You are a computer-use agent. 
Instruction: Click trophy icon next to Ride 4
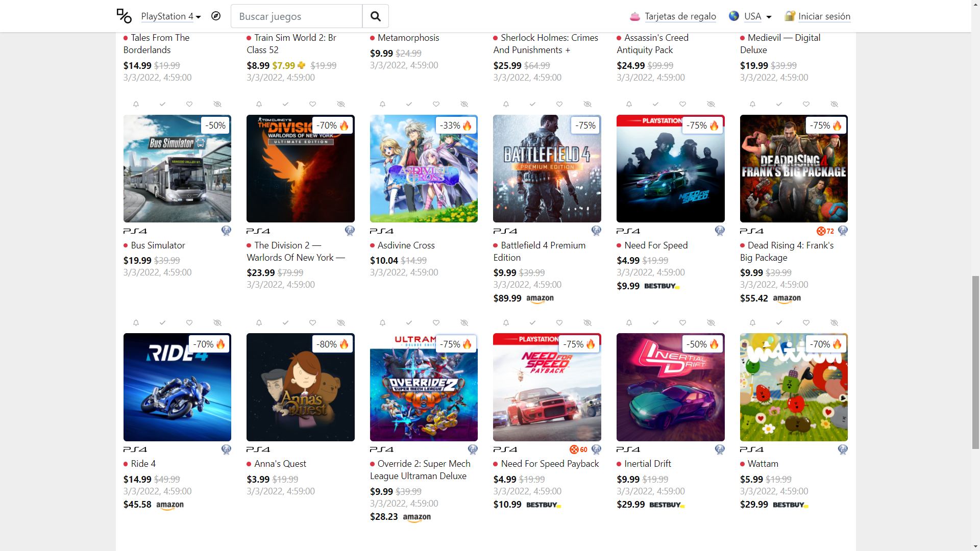226,449
